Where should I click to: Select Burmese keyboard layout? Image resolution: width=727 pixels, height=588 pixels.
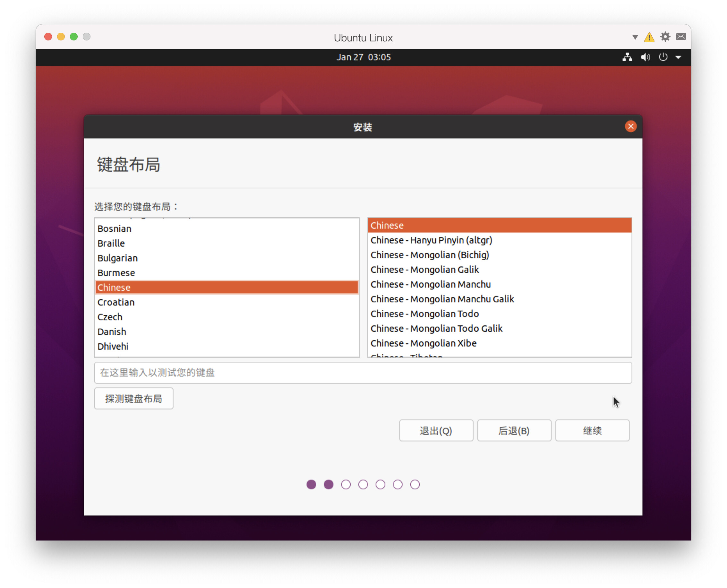click(x=227, y=273)
